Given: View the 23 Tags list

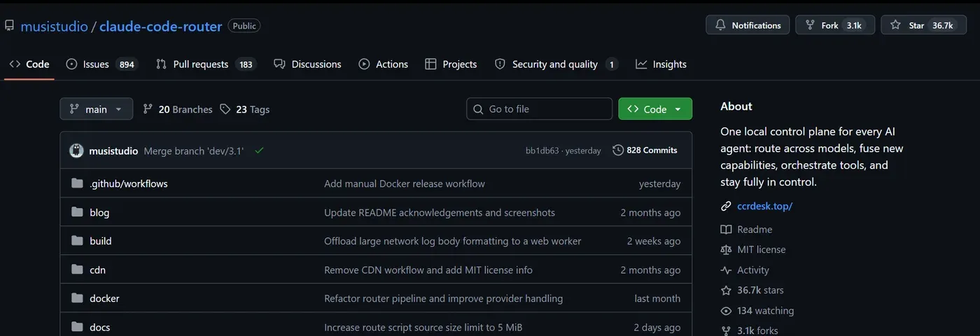Looking at the screenshot, I should coord(244,109).
